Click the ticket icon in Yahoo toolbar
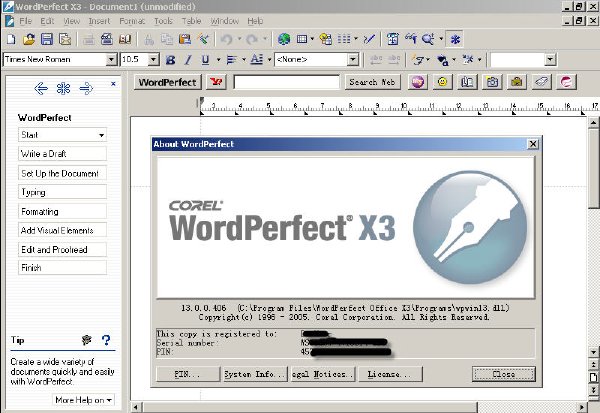Viewport: 600px width, 413px height. (x=541, y=82)
